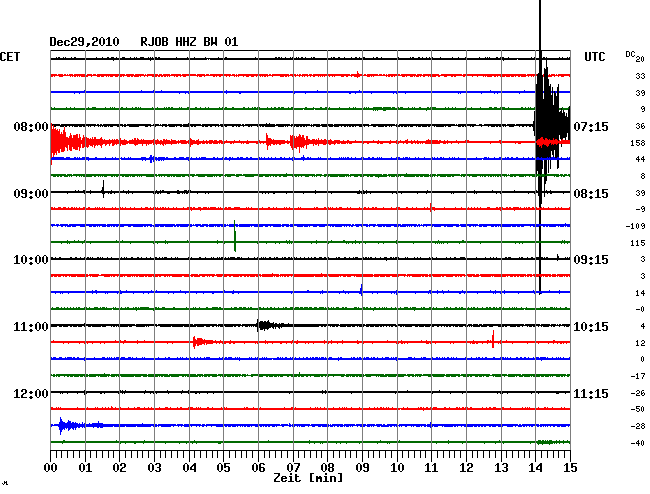Click minute 15 on the time axis
The image size is (650, 494).
(570, 468)
